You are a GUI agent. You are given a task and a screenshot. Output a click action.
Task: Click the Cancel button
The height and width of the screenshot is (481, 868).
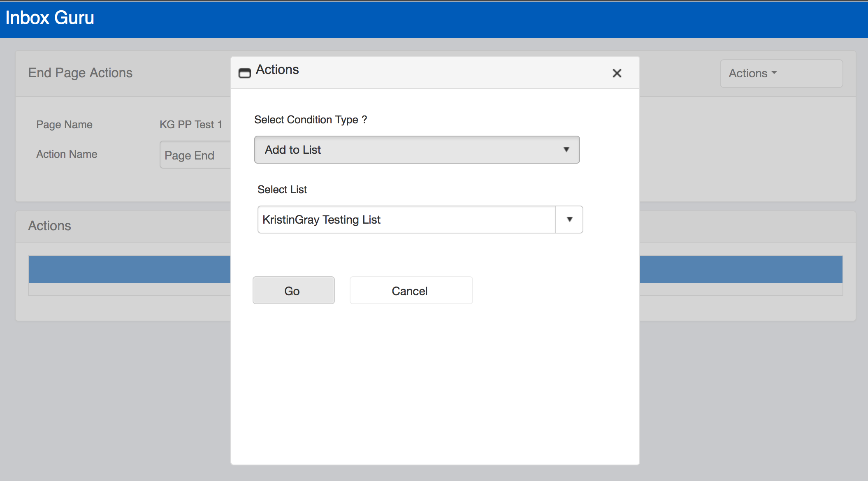(x=411, y=290)
